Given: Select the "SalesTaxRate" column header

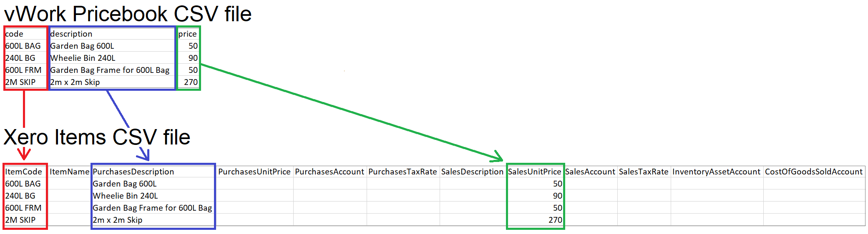Looking at the screenshot, I should (644, 172).
